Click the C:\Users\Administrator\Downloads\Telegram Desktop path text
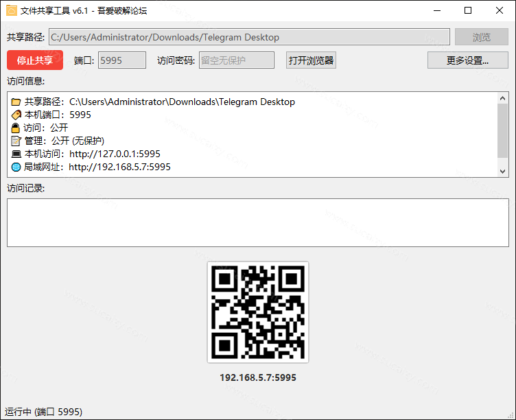The width and height of the screenshot is (516, 420). (182, 102)
